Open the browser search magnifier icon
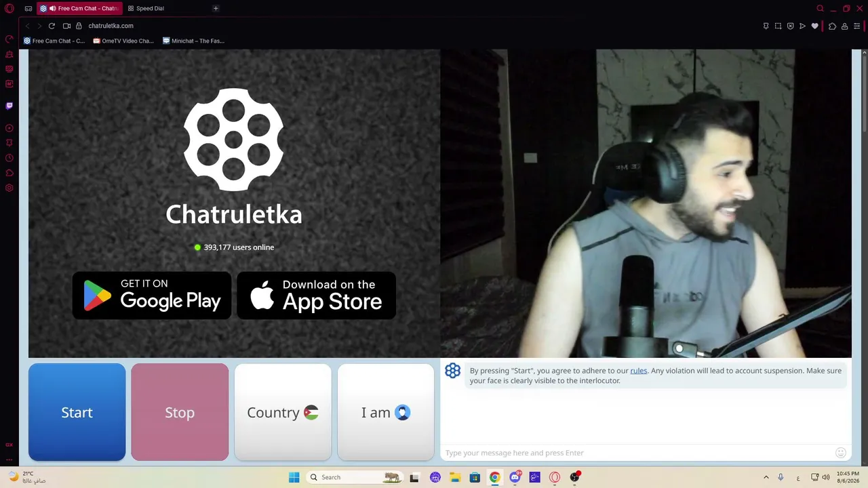 tap(820, 8)
